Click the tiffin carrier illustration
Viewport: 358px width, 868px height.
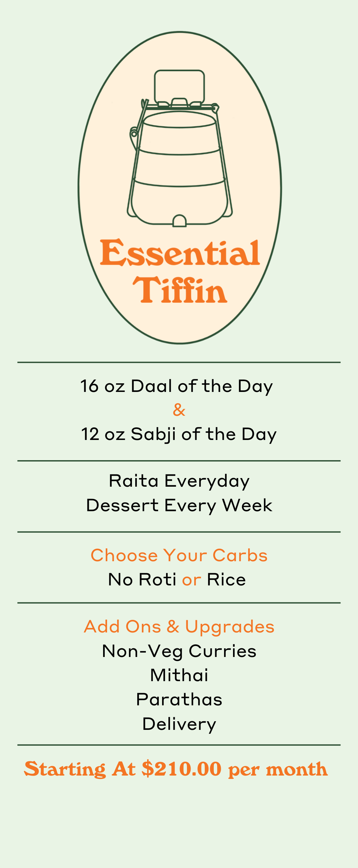coord(180,148)
